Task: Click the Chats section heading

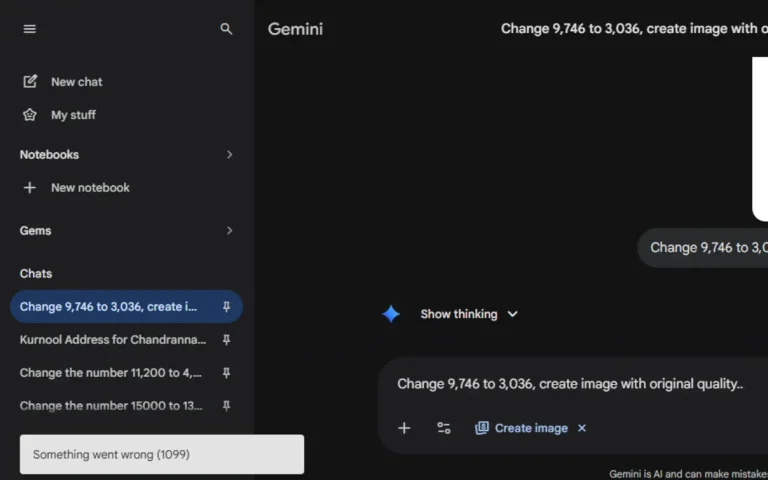Action: click(x=36, y=274)
